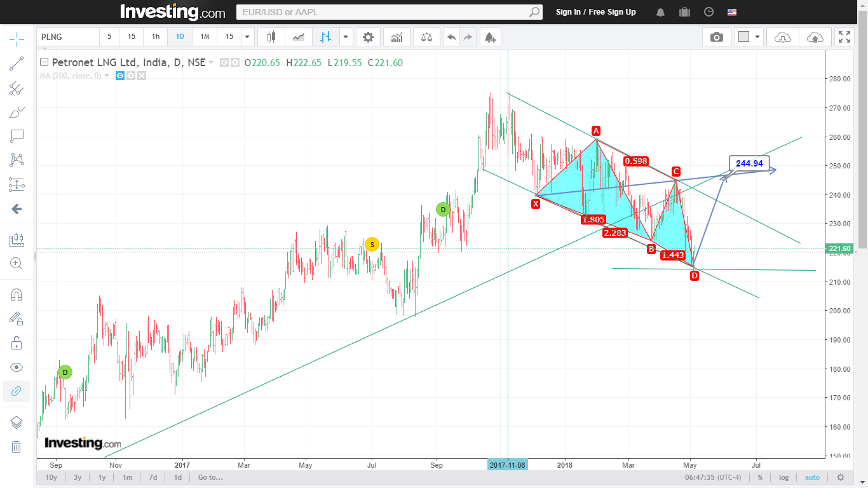This screenshot has width=868, height=488.
Task: Toggle hide all drawings eye
Action: [x=17, y=367]
